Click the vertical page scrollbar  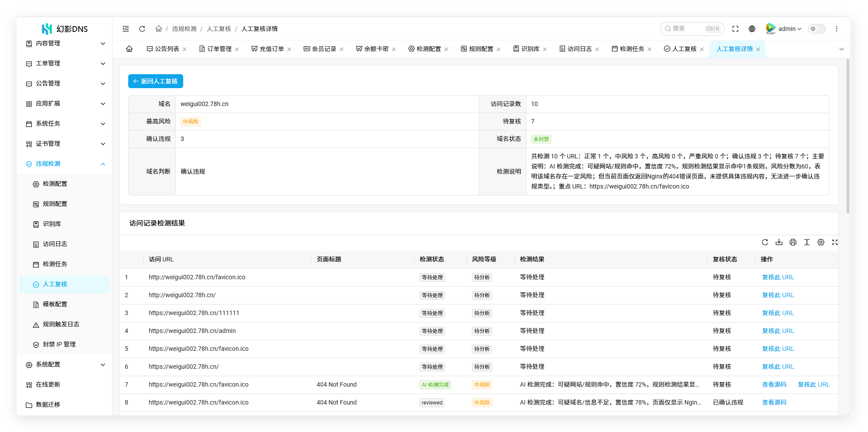point(848,136)
